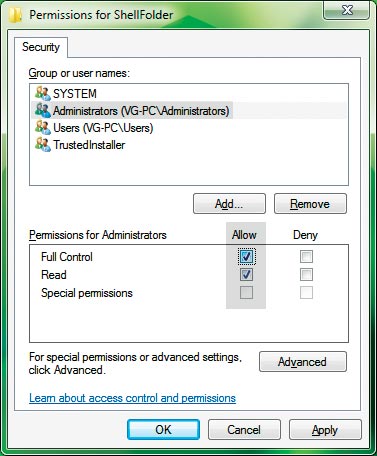
Task: Click the Users group icon
Action: coord(43,128)
